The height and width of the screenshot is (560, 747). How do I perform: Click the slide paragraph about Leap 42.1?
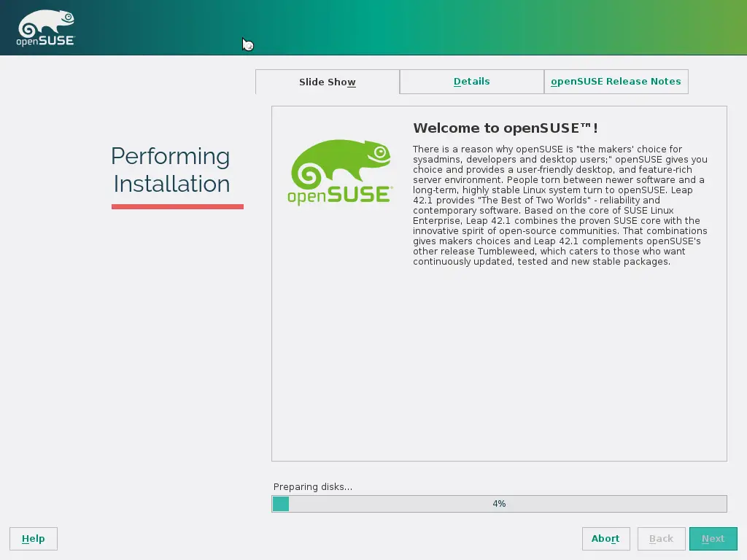tap(560, 205)
